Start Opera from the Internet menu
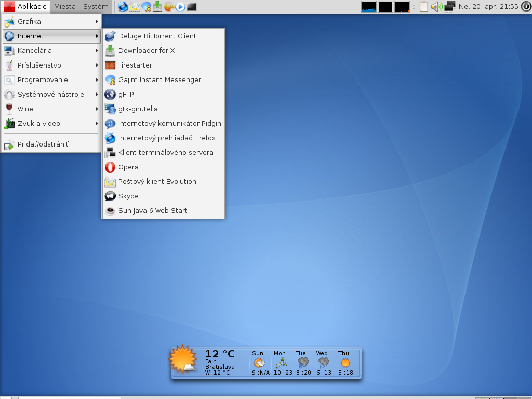Screen dimensions: 532x399 point(128,167)
